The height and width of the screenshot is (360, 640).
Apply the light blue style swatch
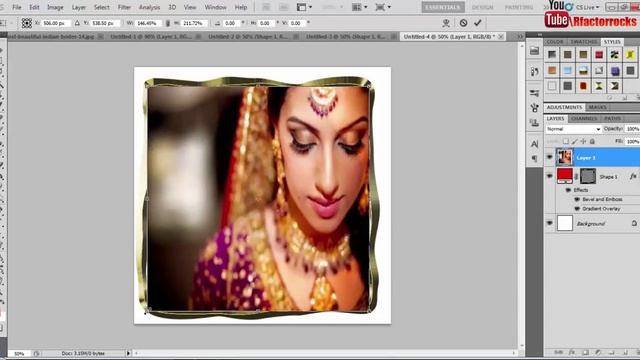(567, 71)
